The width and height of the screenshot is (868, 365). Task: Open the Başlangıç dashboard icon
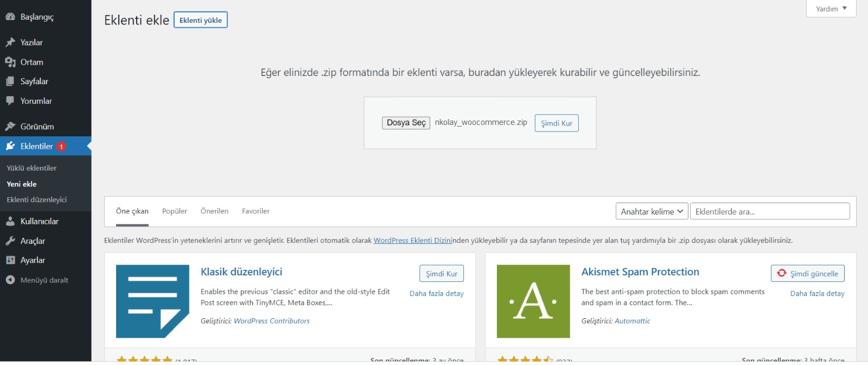[x=10, y=17]
